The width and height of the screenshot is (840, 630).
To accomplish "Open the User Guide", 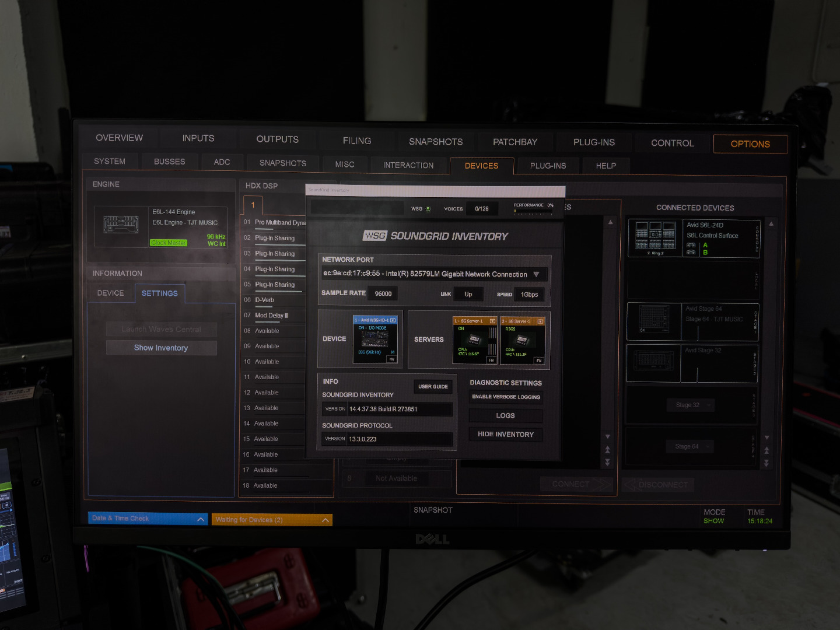I will (433, 387).
